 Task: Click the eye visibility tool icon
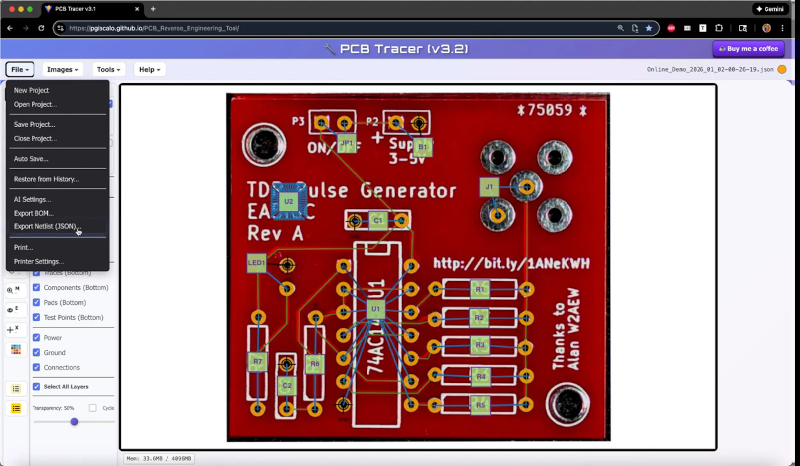tap(14, 310)
